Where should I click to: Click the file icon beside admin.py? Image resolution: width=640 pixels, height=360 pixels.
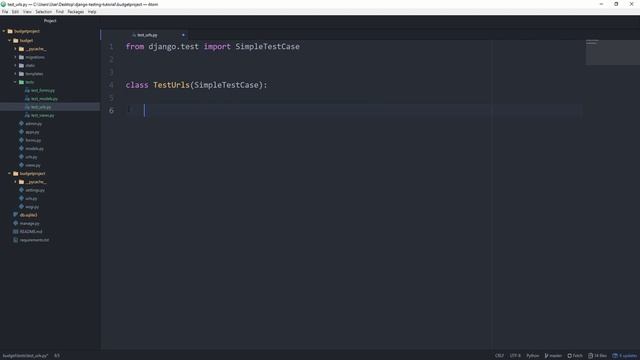(22, 123)
